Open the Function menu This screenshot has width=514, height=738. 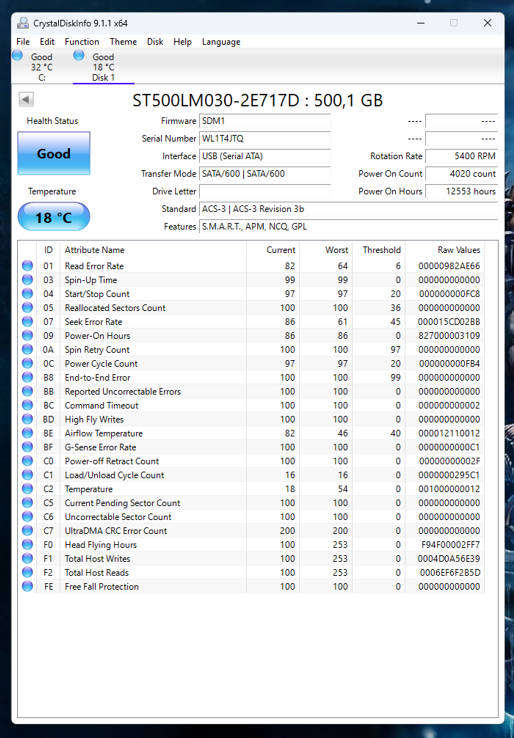(82, 41)
